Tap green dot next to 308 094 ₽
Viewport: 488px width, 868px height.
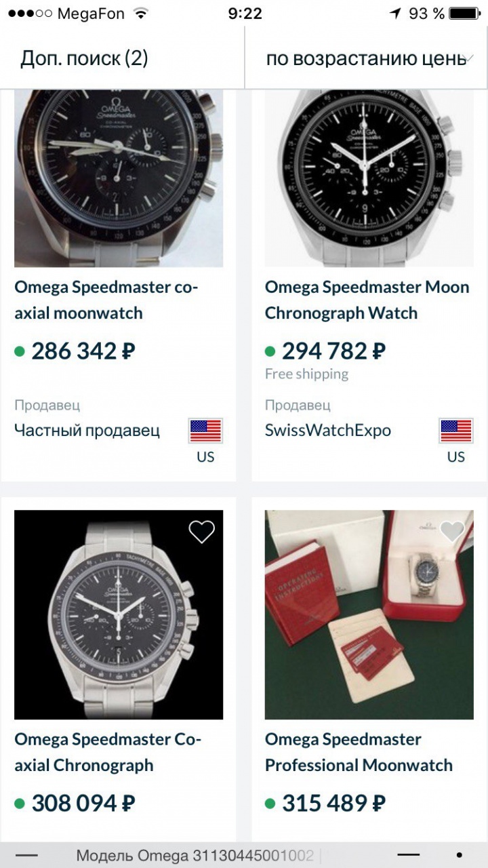pyautogui.click(x=20, y=804)
